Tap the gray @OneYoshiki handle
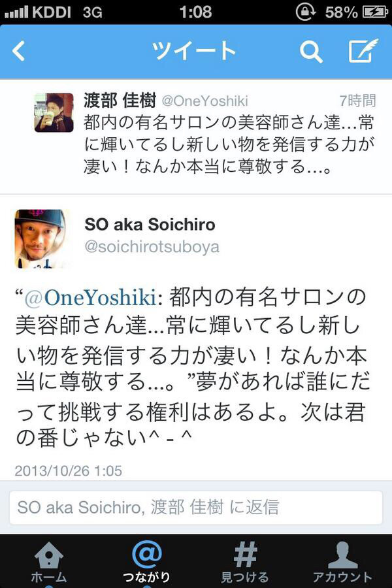 click(204, 101)
